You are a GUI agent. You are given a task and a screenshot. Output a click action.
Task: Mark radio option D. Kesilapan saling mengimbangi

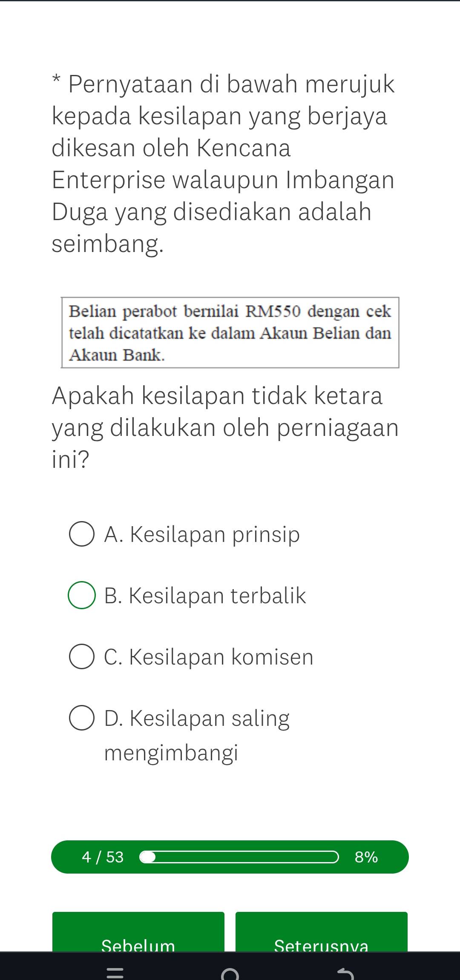pos(81,718)
